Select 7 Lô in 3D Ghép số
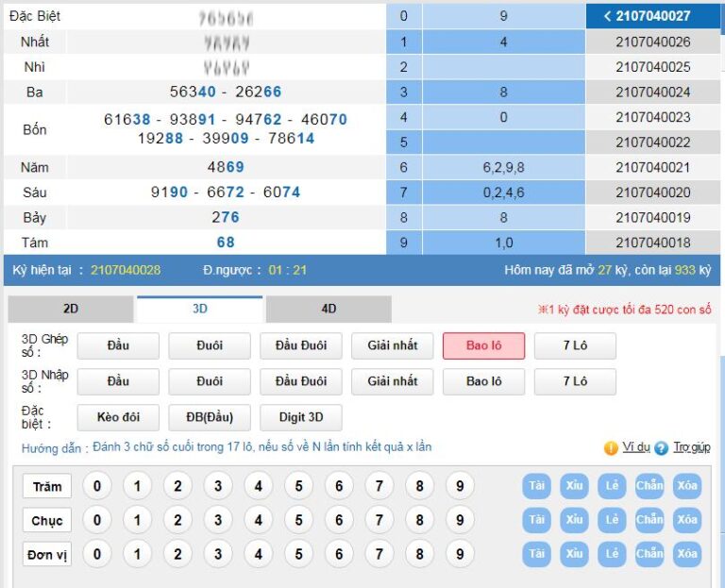Viewport: 725px width, 588px height. [575, 345]
